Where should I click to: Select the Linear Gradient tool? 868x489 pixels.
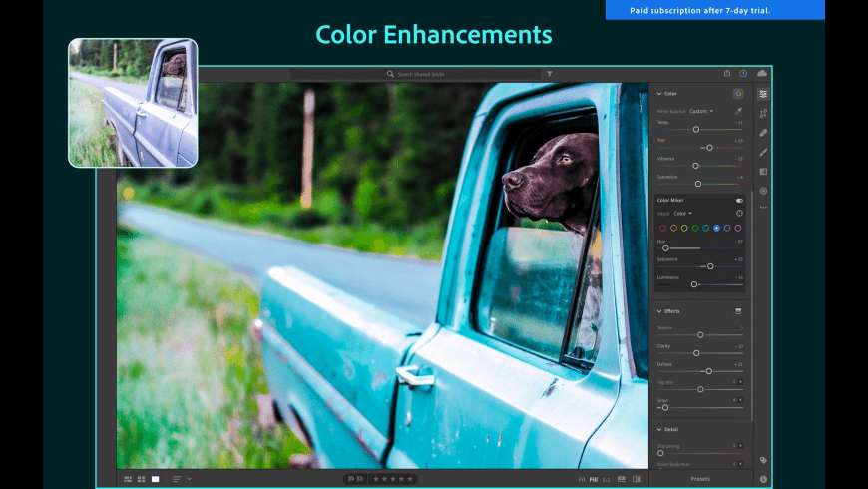pos(763,171)
